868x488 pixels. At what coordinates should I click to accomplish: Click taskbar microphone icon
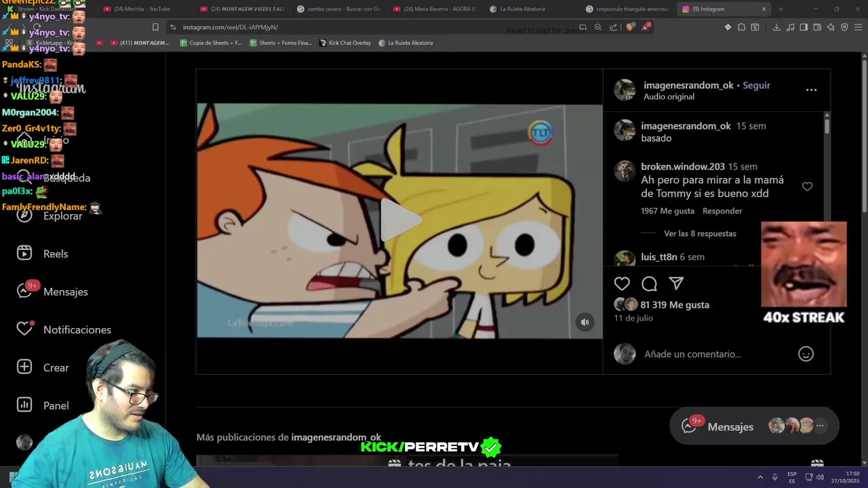(x=775, y=477)
